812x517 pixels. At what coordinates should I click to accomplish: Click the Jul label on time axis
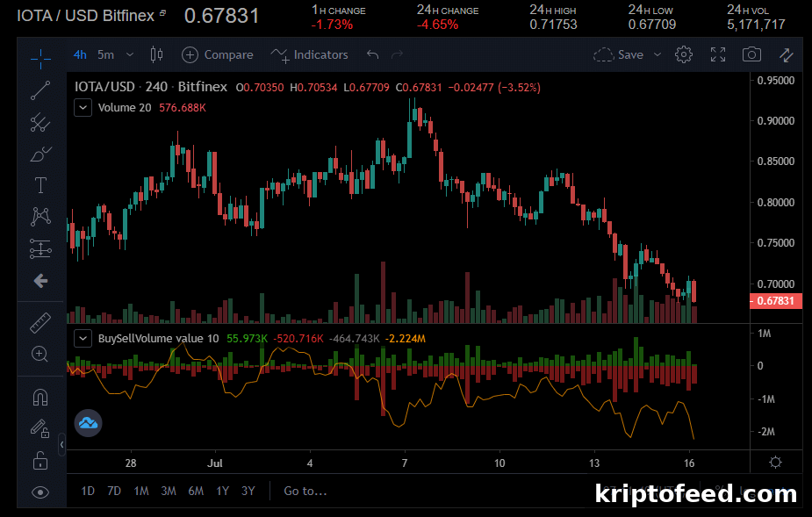[x=215, y=463]
